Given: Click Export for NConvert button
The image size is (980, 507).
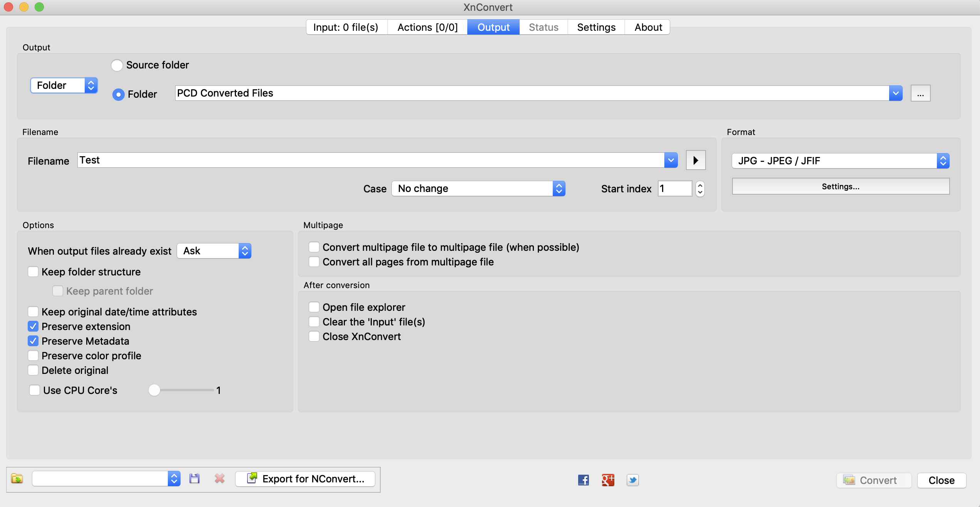Looking at the screenshot, I should [x=305, y=479].
